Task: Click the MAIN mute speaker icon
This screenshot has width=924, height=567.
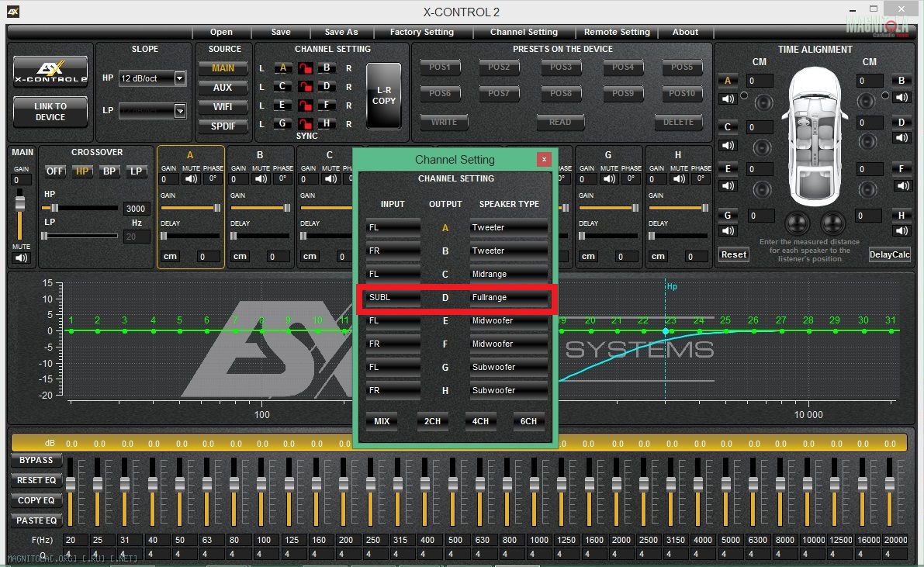Action: click(21, 258)
